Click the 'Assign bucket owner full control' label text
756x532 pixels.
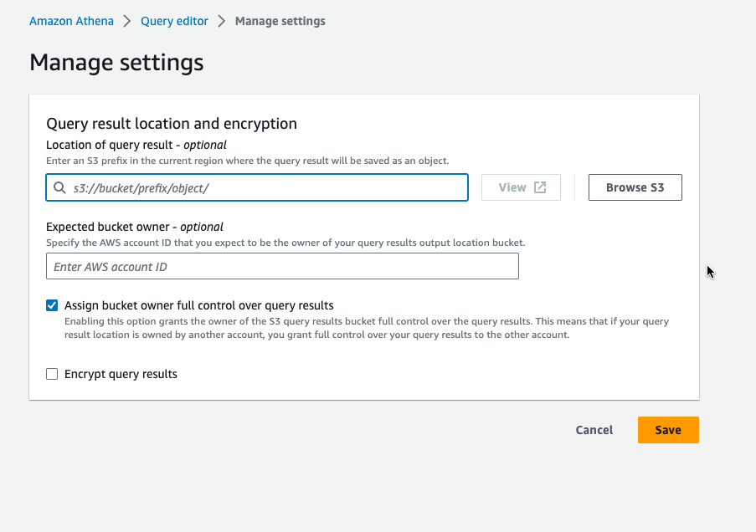click(x=198, y=305)
